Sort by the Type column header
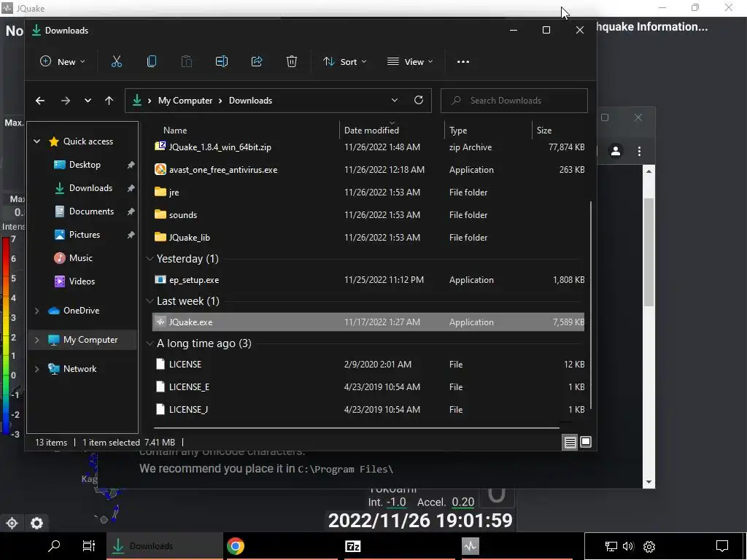This screenshot has width=747, height=560. (458, 130)
